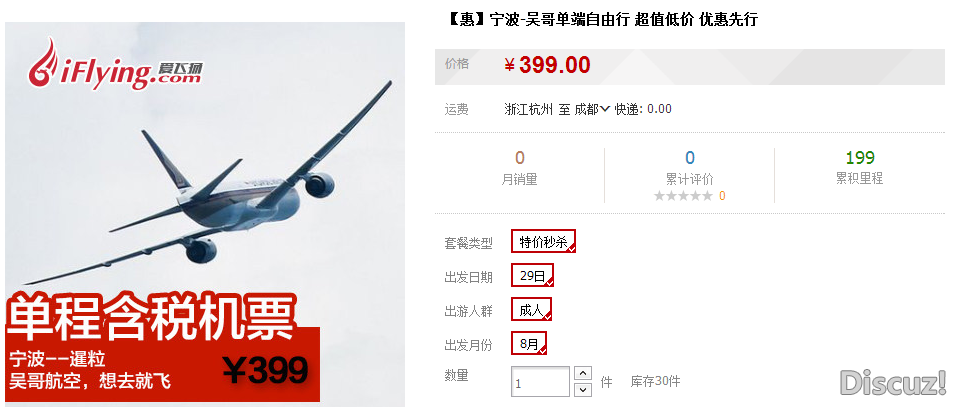The width and height of the screenshot is (963, 407).
Task: Click the product title 宁波-吴哥单端自由行
Action: (x=559, y=20)
